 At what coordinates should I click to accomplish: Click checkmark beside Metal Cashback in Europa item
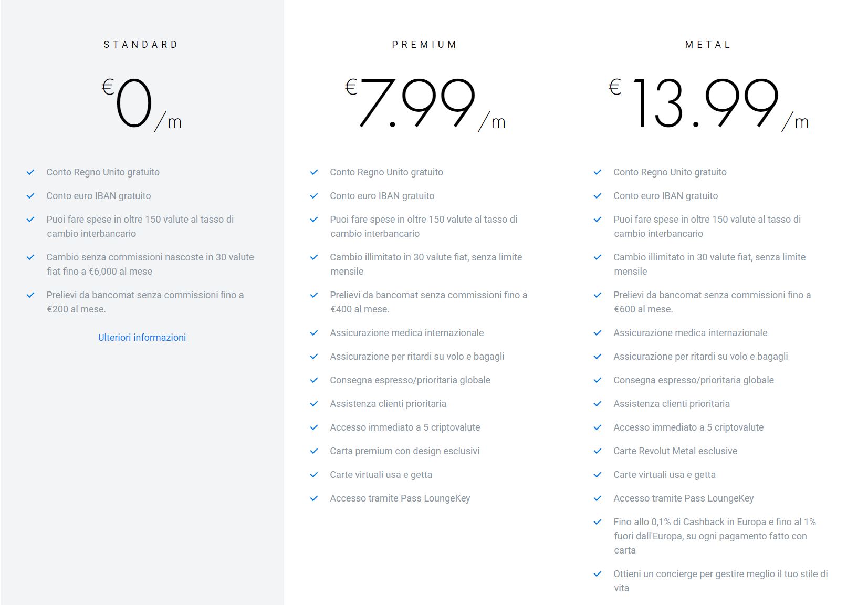(x=598, y=522)
